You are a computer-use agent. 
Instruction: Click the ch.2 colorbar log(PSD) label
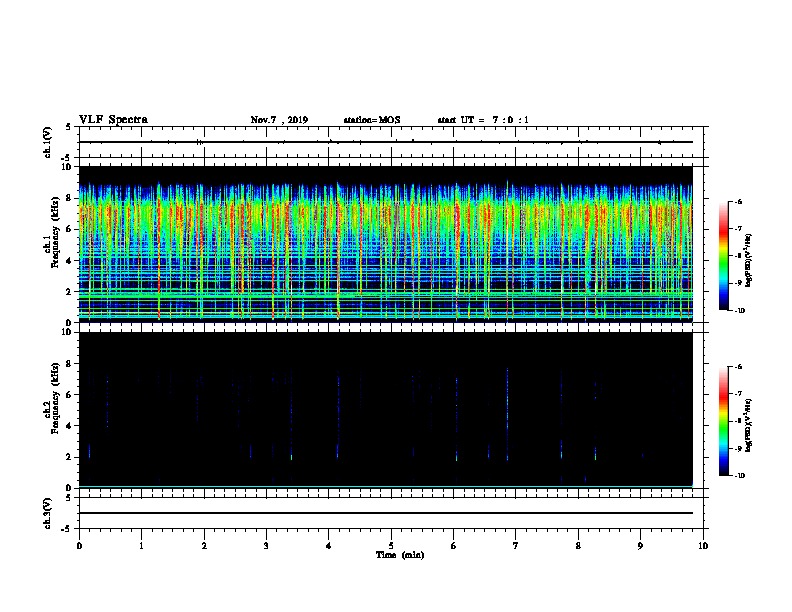click(748, 425)
